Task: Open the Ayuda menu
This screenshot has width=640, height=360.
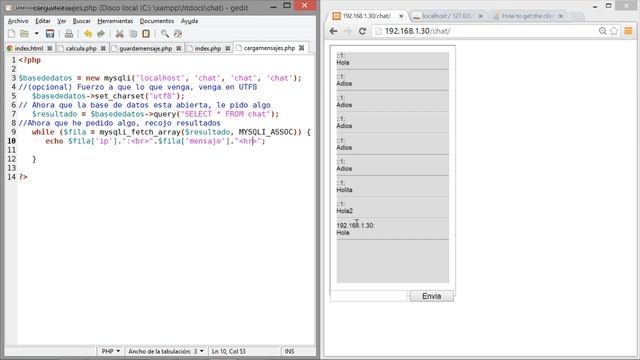Action: coord(189,21)
